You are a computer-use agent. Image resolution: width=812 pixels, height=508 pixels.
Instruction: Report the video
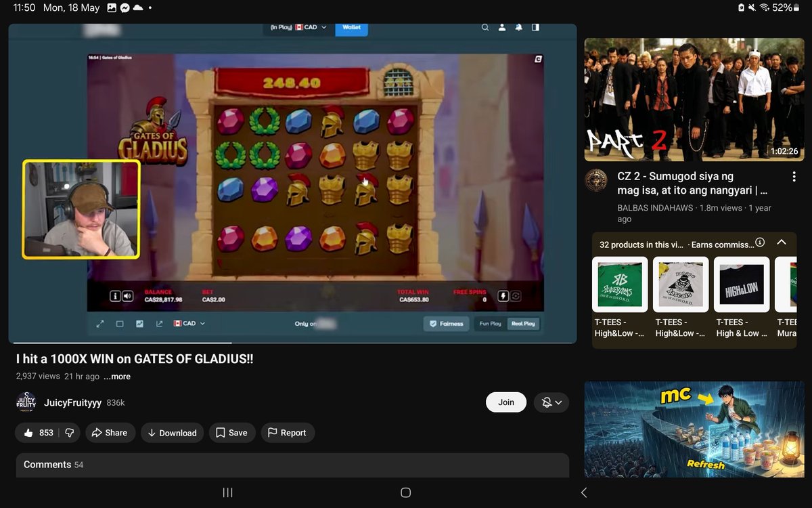[x=287, y=433]
